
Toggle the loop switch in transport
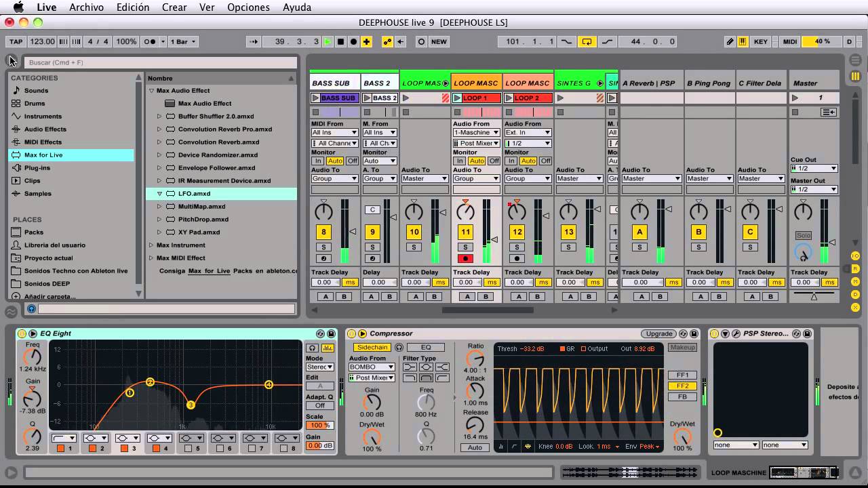click(x=587, y=41)
